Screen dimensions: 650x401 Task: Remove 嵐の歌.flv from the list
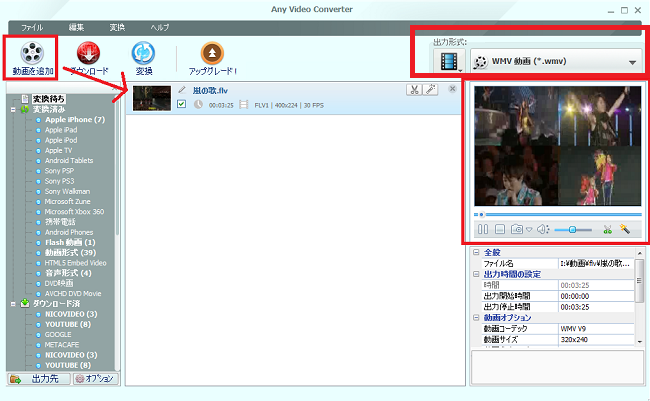click(452, 89)
